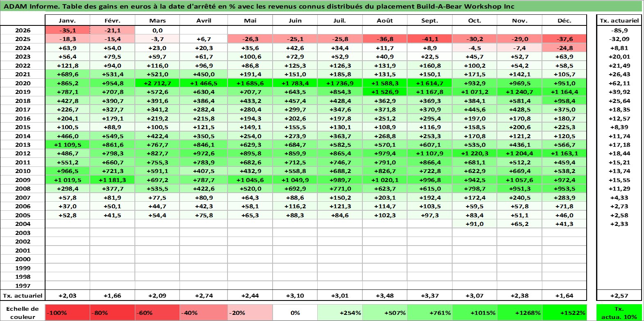Select the +1 220,3 cell in 2012
Screen dimensions: 644x321
[474, 153]
